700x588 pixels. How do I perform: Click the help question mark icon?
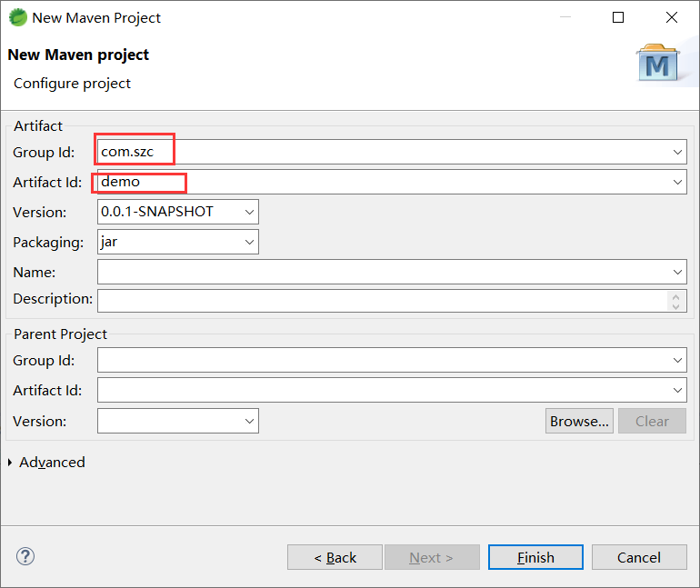click(25, 557)
